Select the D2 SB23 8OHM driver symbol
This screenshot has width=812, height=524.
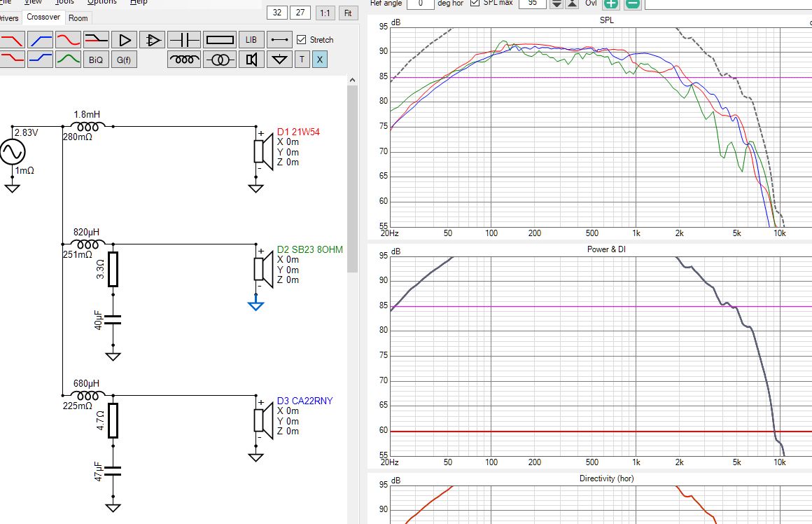263,269
